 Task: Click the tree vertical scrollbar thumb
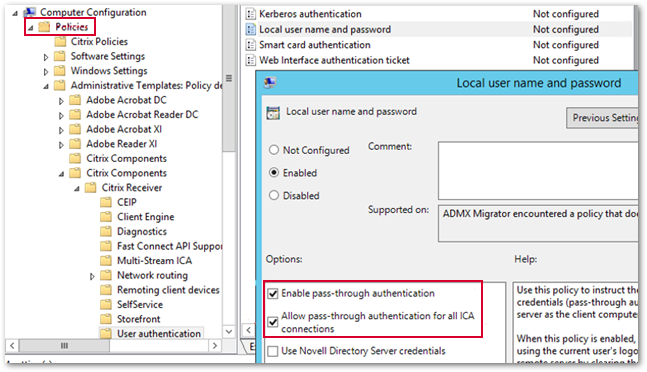point(229,78)
